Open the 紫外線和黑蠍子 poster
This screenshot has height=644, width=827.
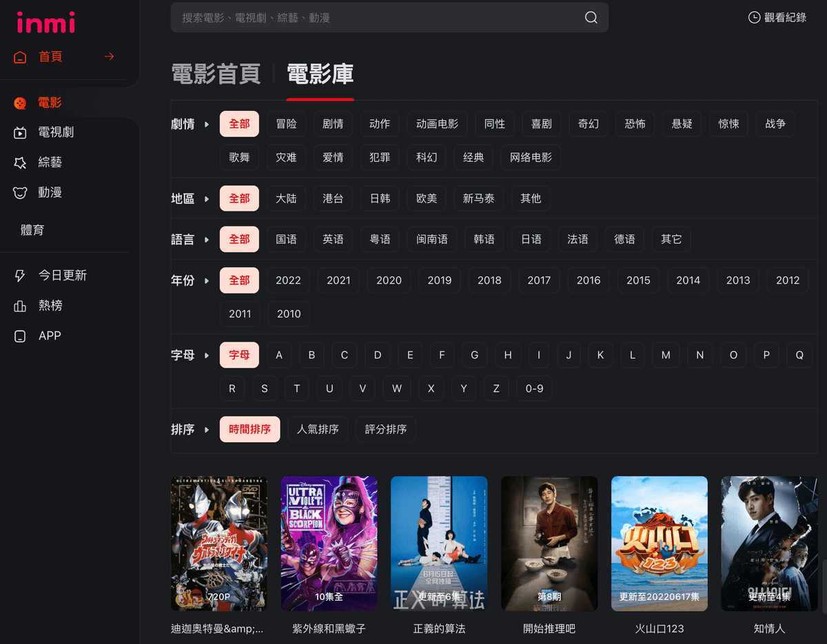329,543
